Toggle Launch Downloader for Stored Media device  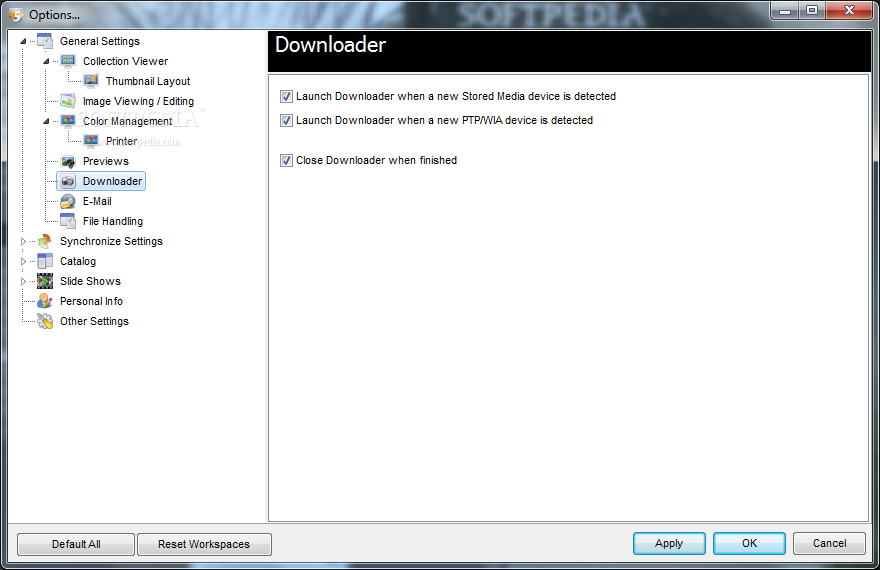pos(286,96)
